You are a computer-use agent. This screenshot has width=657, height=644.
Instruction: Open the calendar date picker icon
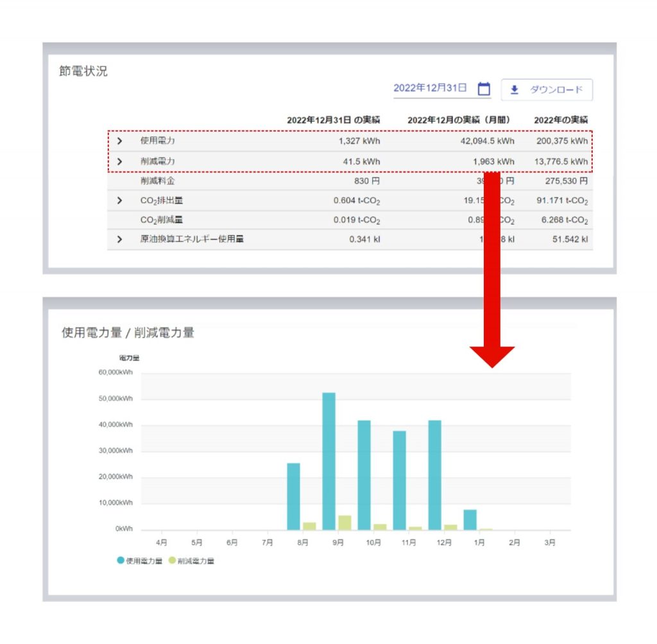click(x=484, y=89)
